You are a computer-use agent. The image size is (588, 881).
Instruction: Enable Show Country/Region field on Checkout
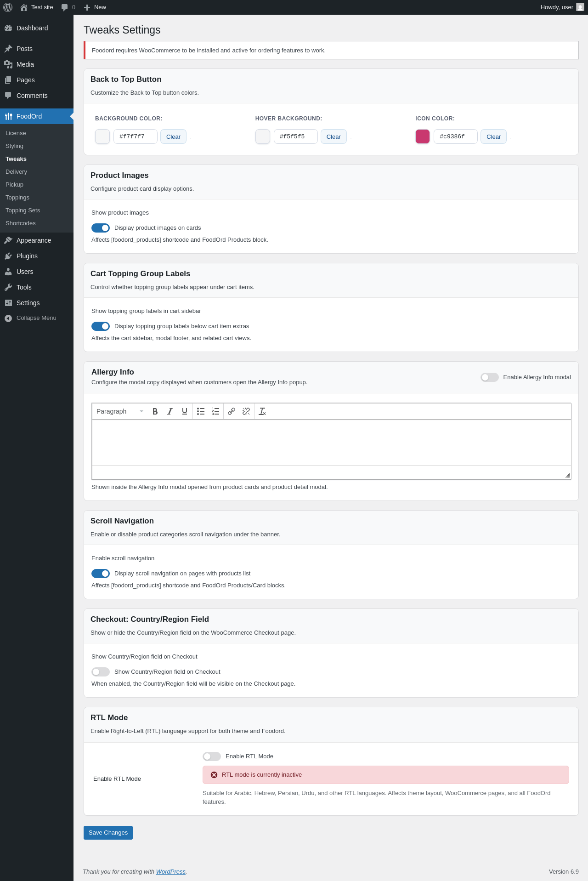coord(101,672)
